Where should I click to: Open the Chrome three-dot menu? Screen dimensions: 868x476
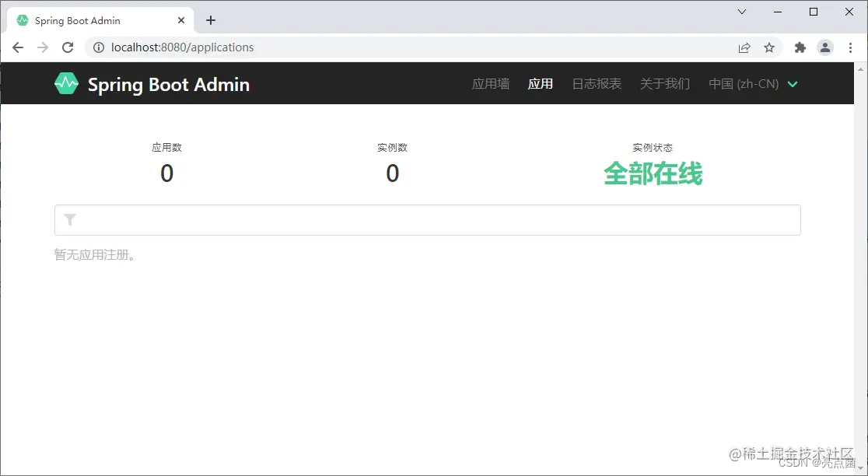coord(850,47)
